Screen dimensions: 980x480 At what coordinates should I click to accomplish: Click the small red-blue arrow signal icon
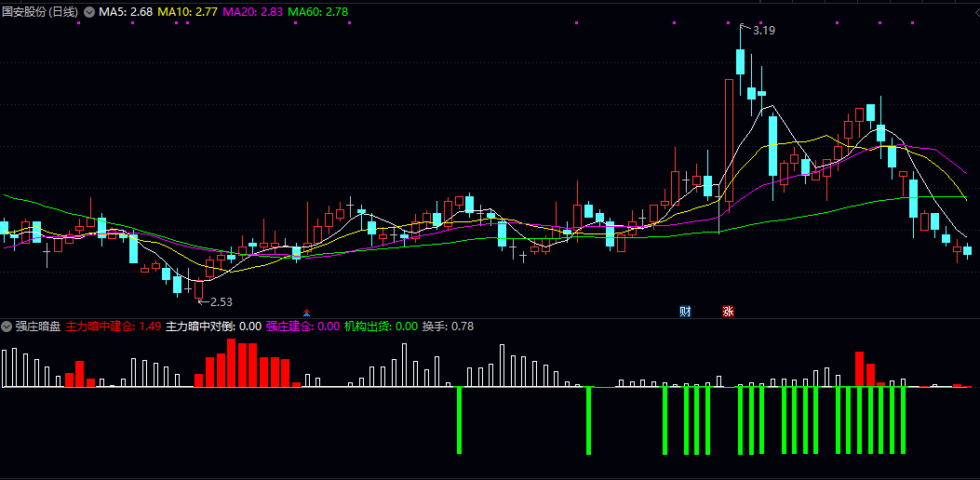point(306,312)
